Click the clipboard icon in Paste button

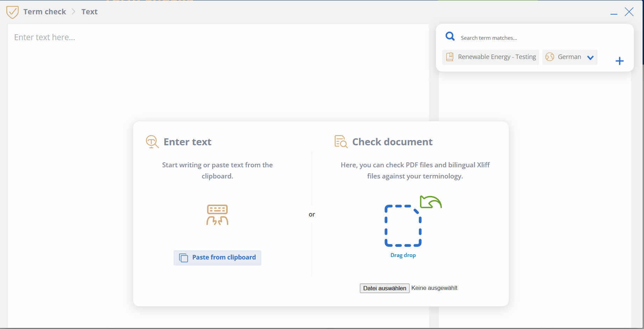pos(184,258)
